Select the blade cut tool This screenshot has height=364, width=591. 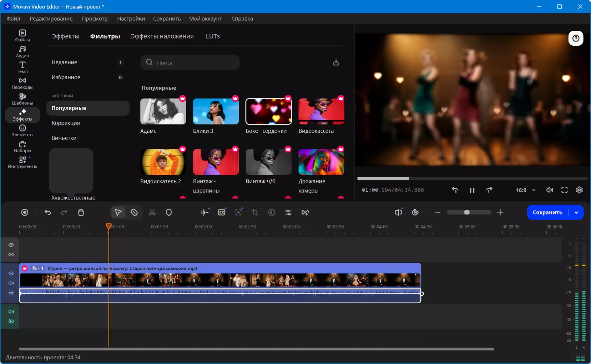tap(134, 212)
